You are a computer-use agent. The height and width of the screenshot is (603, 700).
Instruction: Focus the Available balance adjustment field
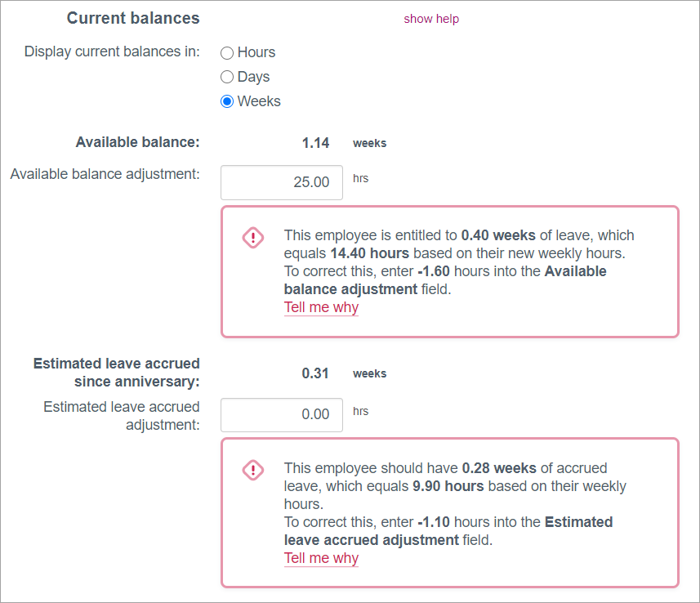click(x=282, y=182)
